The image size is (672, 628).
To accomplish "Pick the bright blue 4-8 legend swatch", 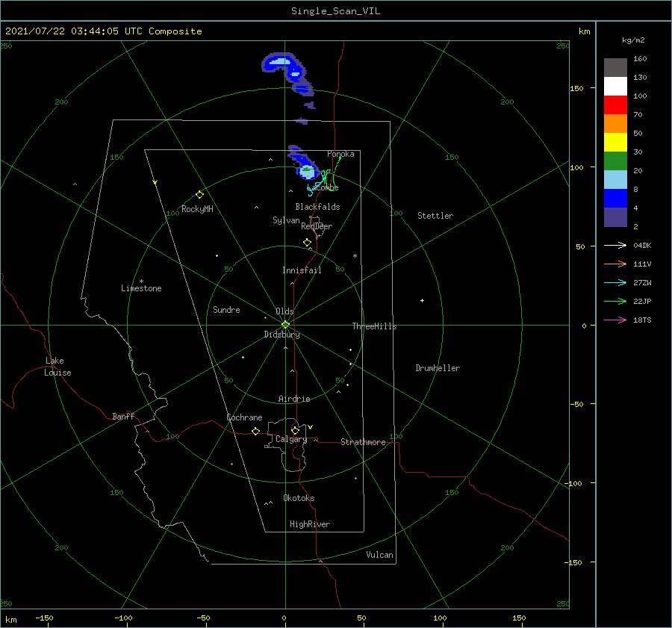I will click(615, 199).
